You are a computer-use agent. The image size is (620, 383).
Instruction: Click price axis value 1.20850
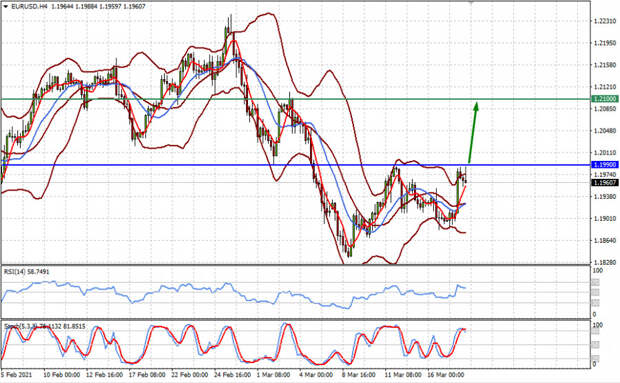click(605, 108)
